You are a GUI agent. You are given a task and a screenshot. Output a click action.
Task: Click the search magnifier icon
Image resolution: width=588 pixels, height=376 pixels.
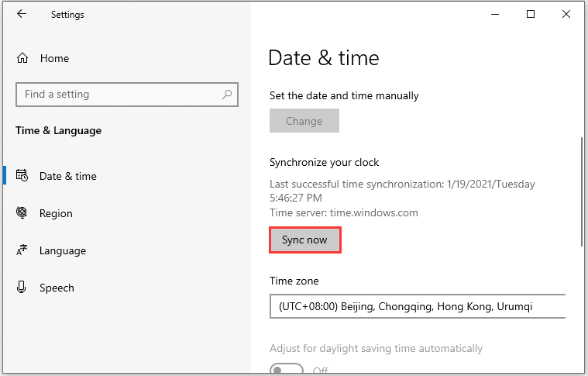pyautogui.click(x=227, y=94)
